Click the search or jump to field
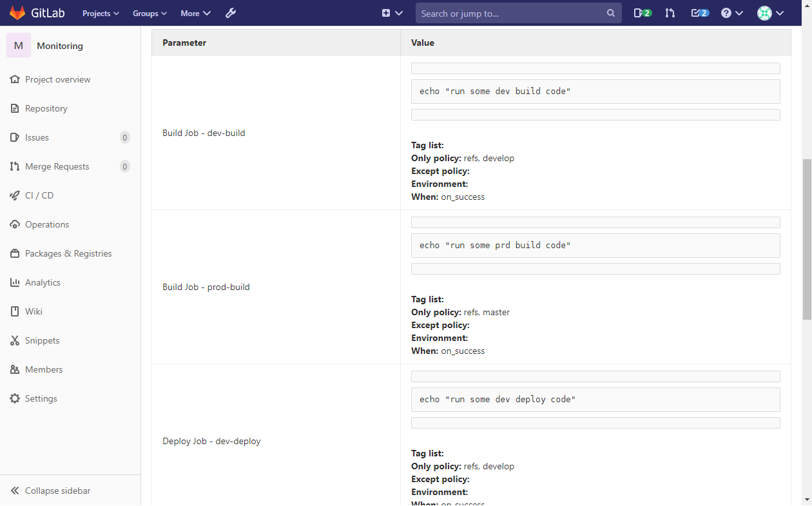The height and width of the screenshot is (506, 812). coord(516,12)
